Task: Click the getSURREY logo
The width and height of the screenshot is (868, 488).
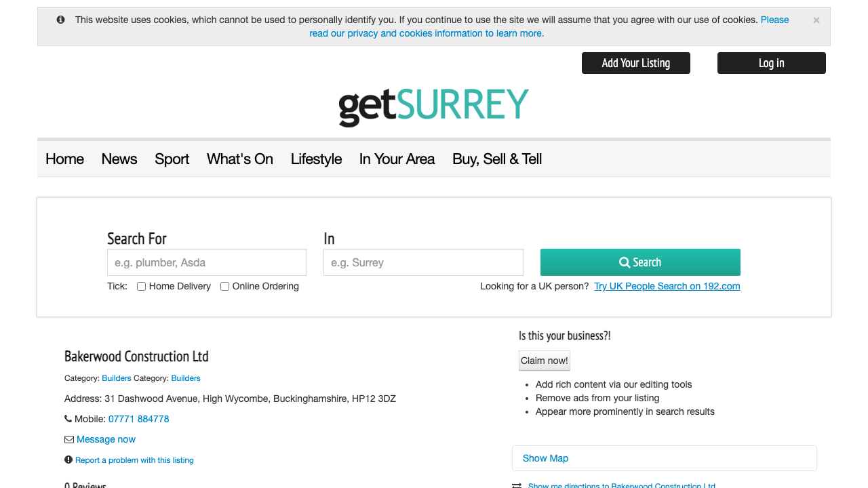Action: pos(433,107)
